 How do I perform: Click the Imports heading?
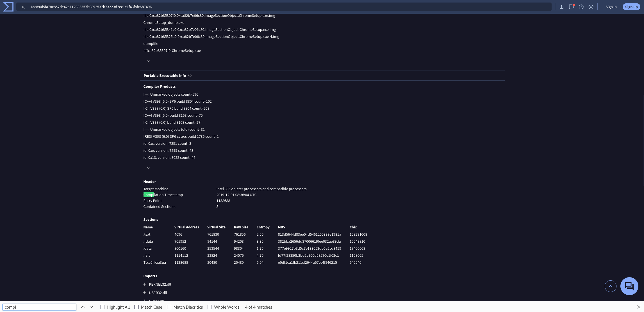150,276
